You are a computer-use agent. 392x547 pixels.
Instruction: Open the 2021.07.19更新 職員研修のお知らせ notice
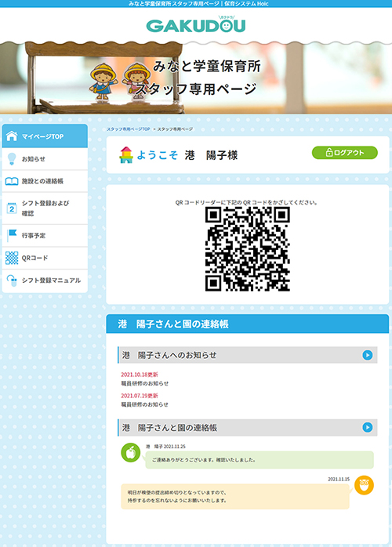click(144, 400)
